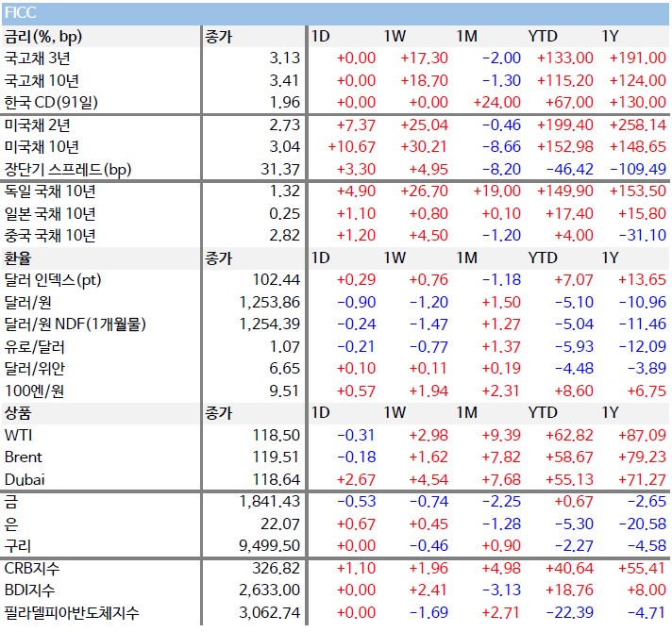Select the 상품 section header

(x=18, y=413)
